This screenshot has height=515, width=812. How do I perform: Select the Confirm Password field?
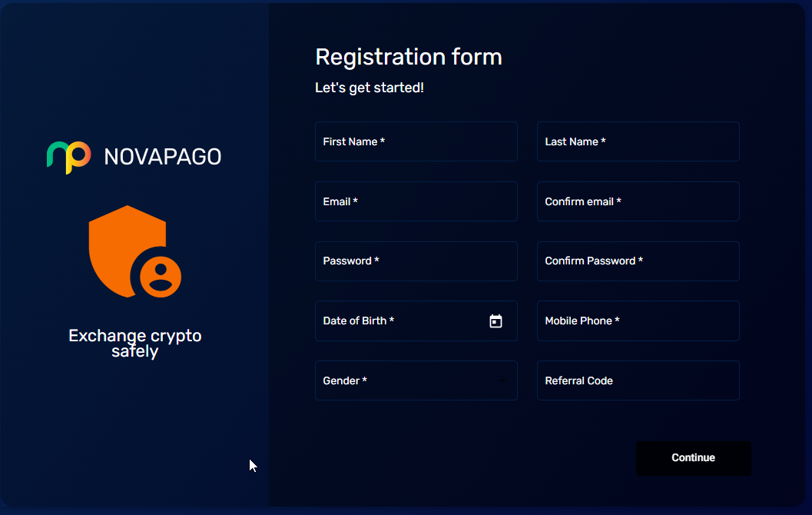click(x=638, y=261)
